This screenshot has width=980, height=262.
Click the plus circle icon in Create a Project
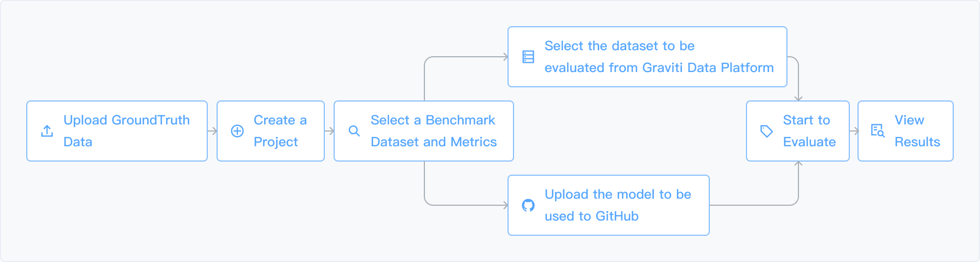[x=237, y=131]
